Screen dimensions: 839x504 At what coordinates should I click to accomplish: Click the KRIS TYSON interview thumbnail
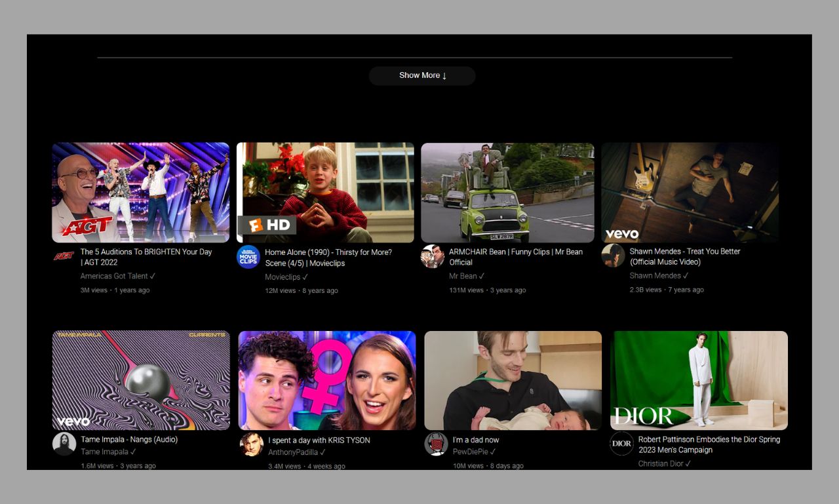327,380
